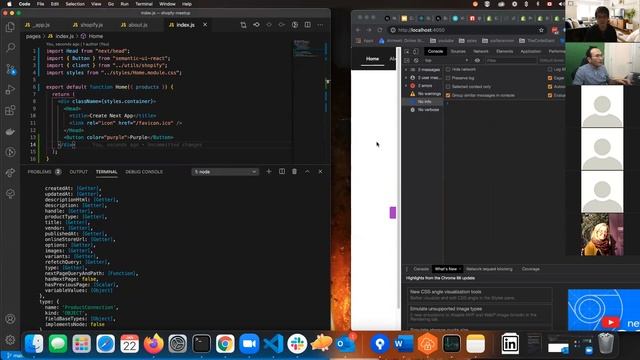The width and height of the screenshot is (640, 360).
Task: Close index.js editor tab
Action: pos(205,25)
